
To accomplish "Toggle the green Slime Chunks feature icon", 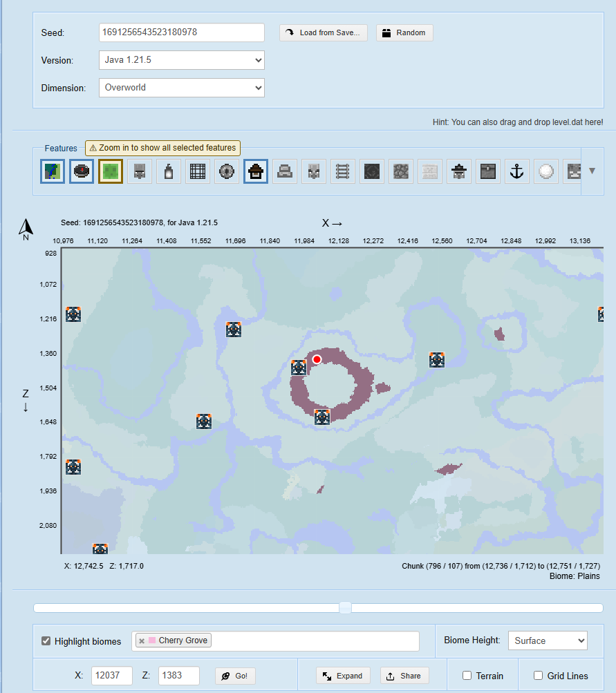I will point(111,171).
